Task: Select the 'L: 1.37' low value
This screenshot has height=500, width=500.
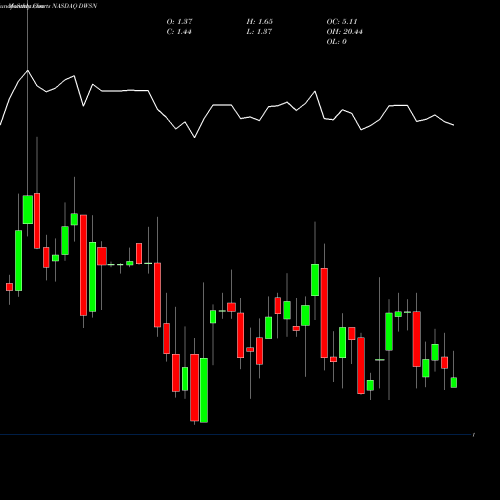Action: click(x=259, y=31)
